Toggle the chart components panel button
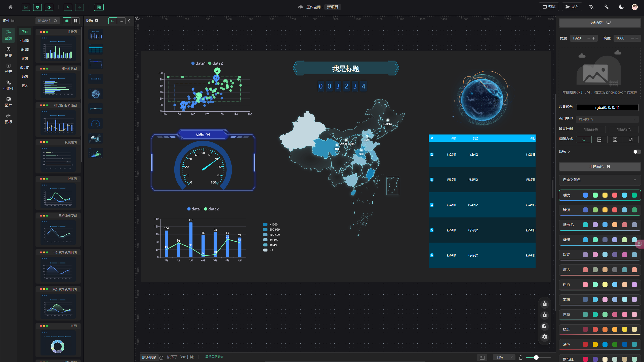This screenshot has height=362, width=644. click(26, 7)
